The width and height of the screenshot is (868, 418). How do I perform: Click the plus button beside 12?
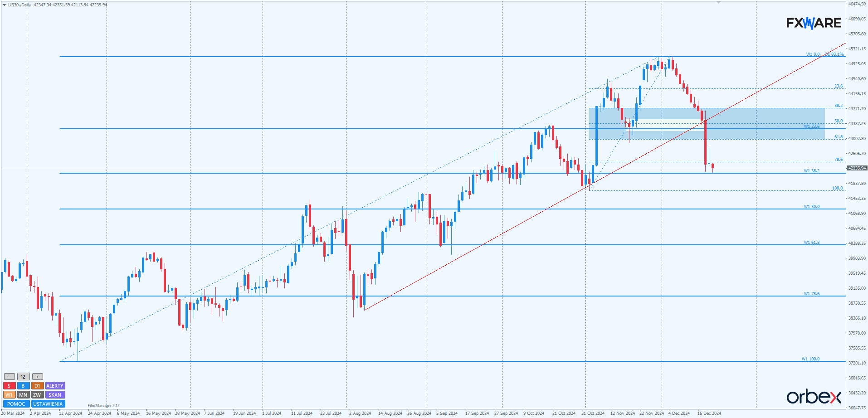37,377
